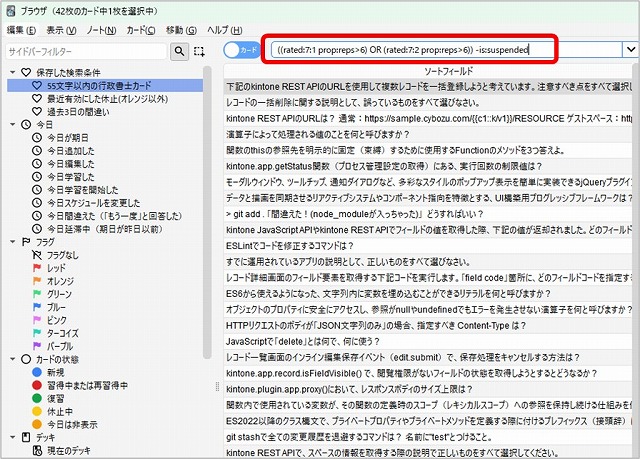
Task: Click the selection tool icon beside the search button
Action: 199,51
